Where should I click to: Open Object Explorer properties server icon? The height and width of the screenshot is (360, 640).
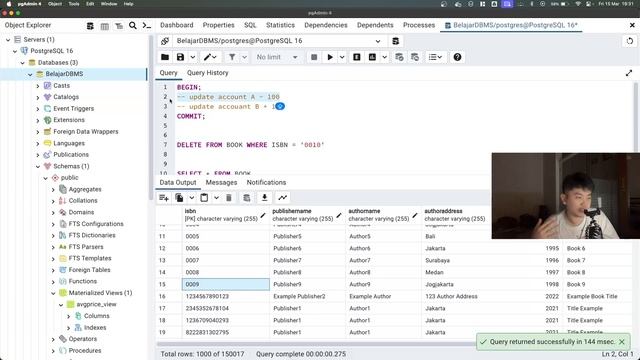click(90, 26)
